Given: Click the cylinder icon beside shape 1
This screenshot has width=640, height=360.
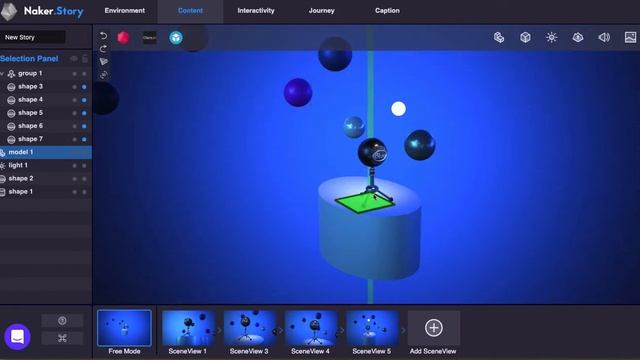Looking at the screenshot, I should pyautogui.click(x=3, y=192).
